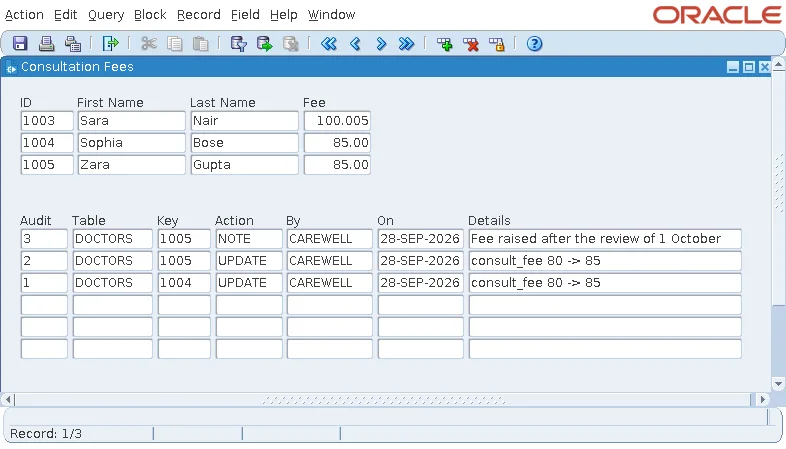
Task: Click the 'Record: 1/3' status bar text
Action: coord(46,434)
